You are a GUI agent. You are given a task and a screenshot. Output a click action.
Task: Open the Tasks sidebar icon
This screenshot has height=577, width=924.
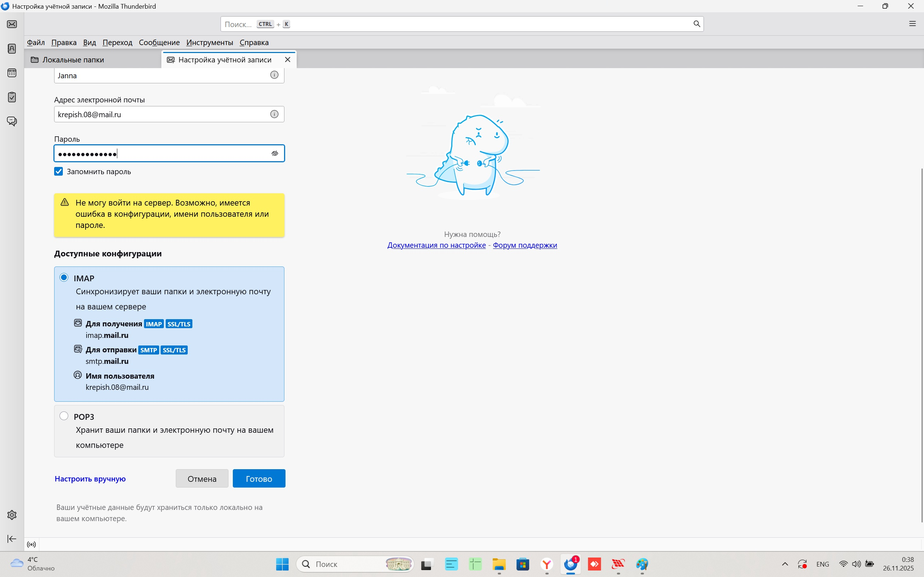tap(12, 97)
